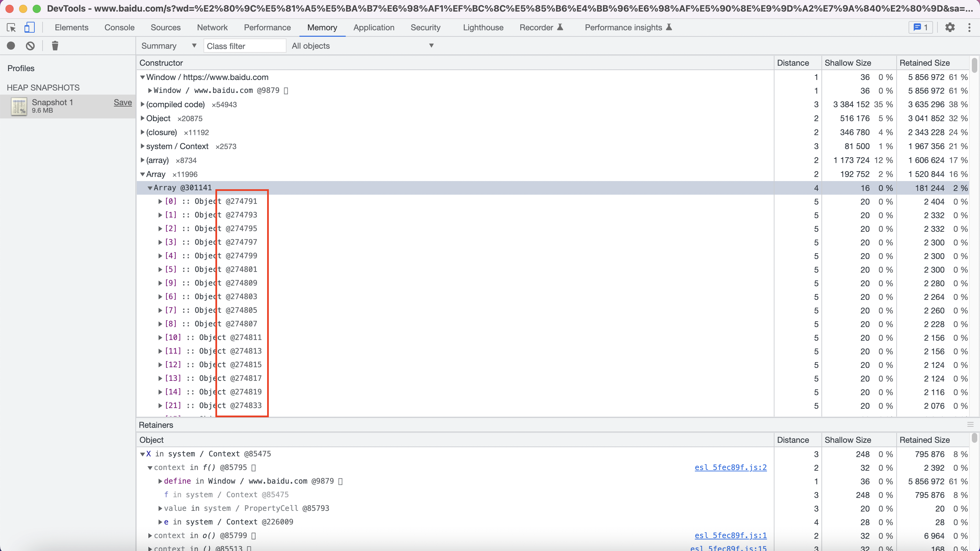
Task: Click in the Class filter input field
Action: (x=245, y=46)
